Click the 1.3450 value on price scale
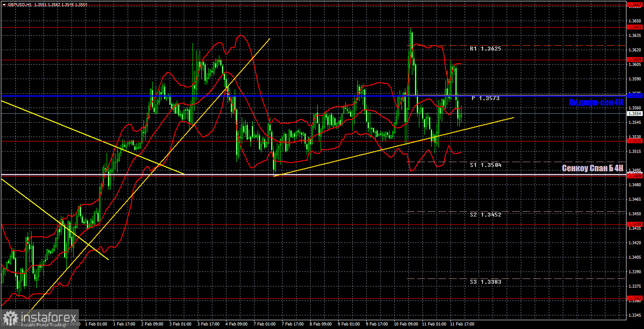Image resolution: width=644 pixels, height=329 pixels. (x=635, y=214)
